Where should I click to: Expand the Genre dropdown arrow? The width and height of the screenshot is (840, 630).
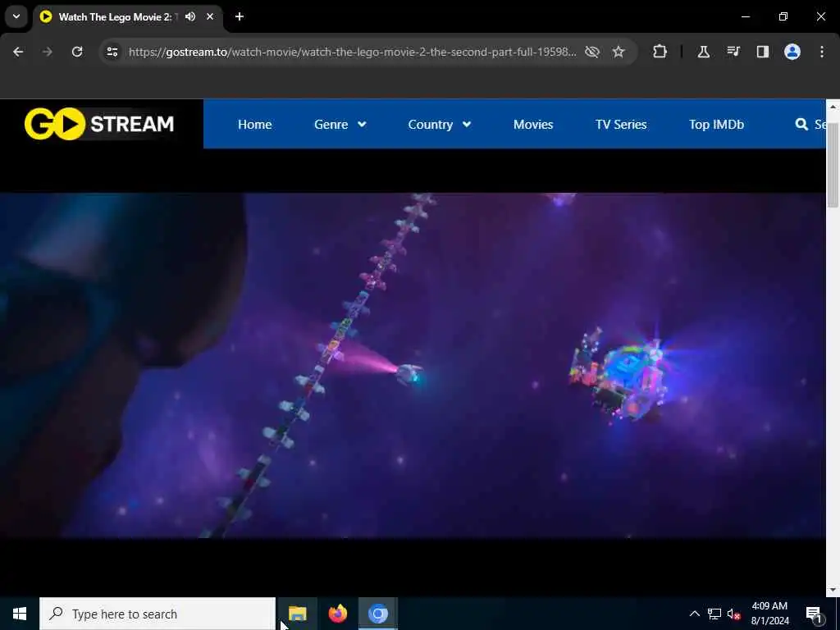tap(362, 125)
